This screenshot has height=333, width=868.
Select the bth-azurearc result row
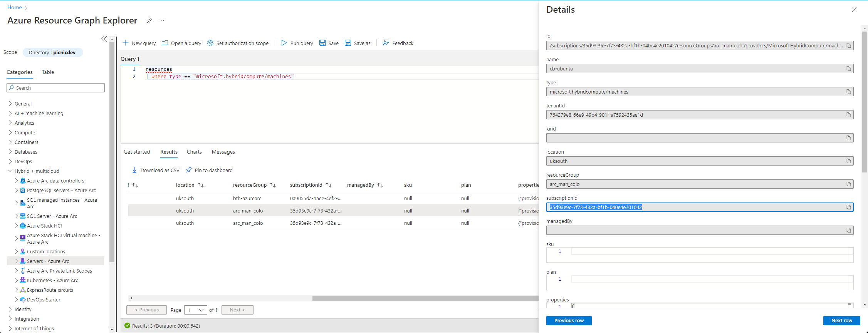pyautogui.click(x=333, y=198)
